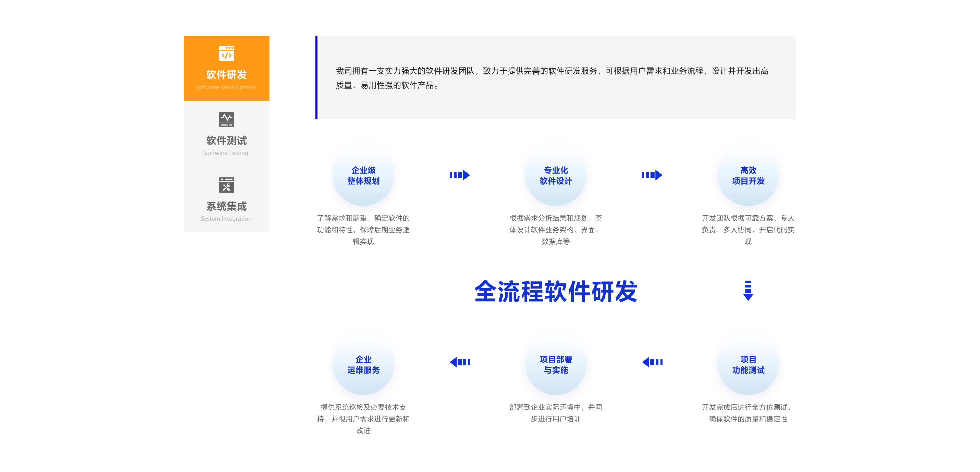Click right arrow after 专业化软件设计 circle

(652, 175)
